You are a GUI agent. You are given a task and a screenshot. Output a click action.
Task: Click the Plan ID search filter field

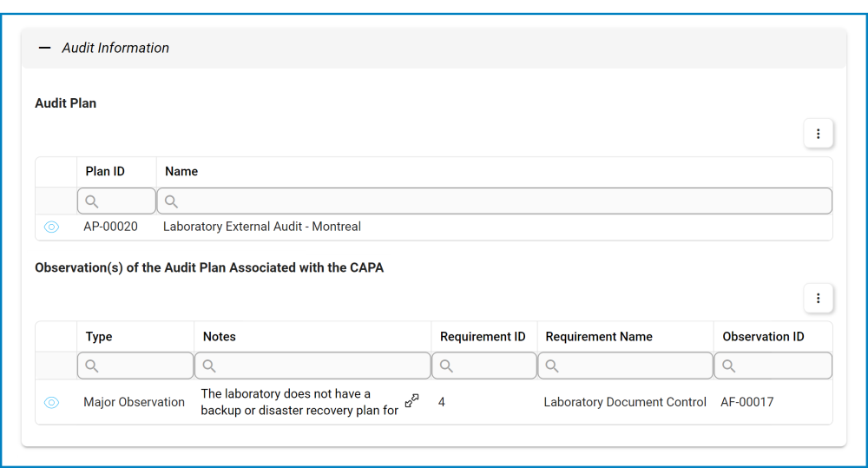(x=116, y=201)
